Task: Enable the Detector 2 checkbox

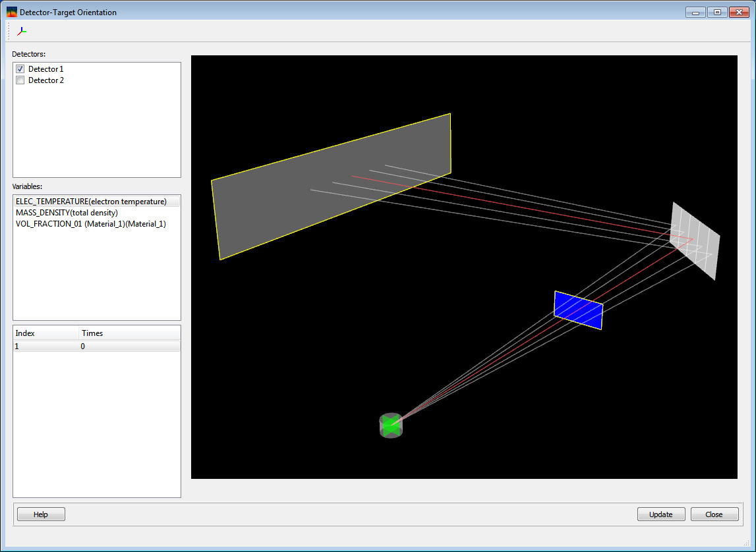Action: click(20, 80)
